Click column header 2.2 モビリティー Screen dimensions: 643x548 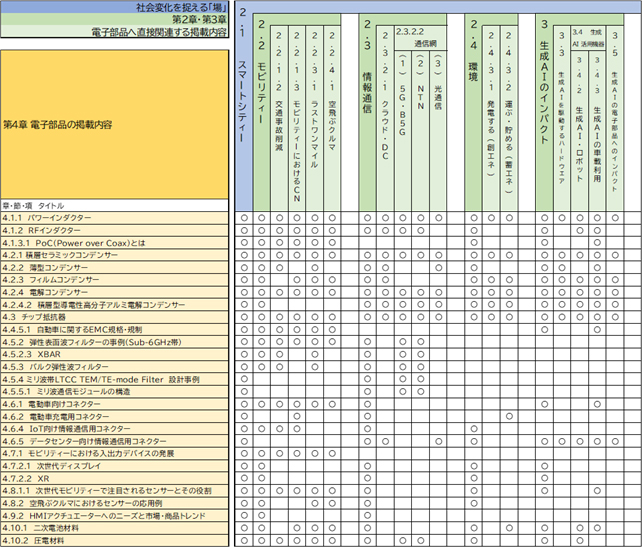[x=261, y=113]
